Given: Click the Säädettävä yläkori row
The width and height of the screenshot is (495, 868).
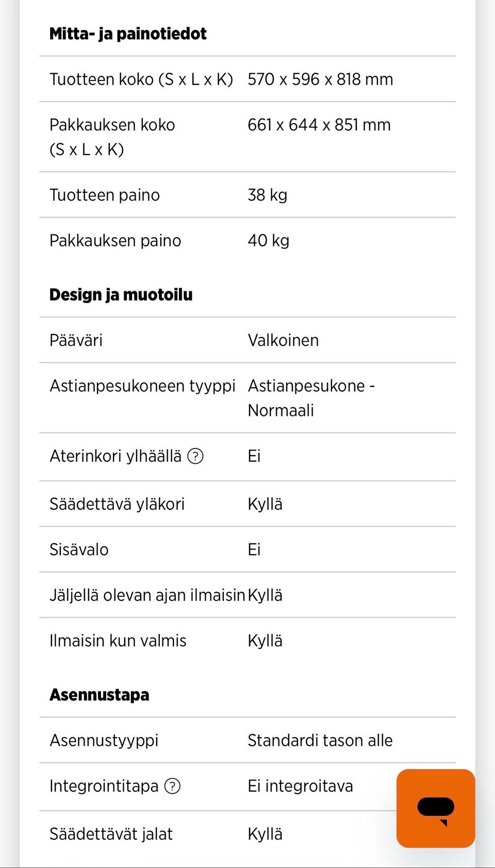Looking at the screenshot, I should [x=118, y=504].
